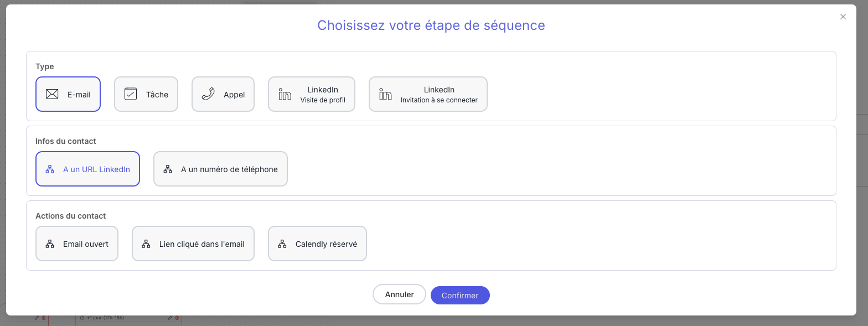Click LinkedIn logo for Invitation à se connecter
The width and height of the screenshot is (868, 326).
click(385, 95)
